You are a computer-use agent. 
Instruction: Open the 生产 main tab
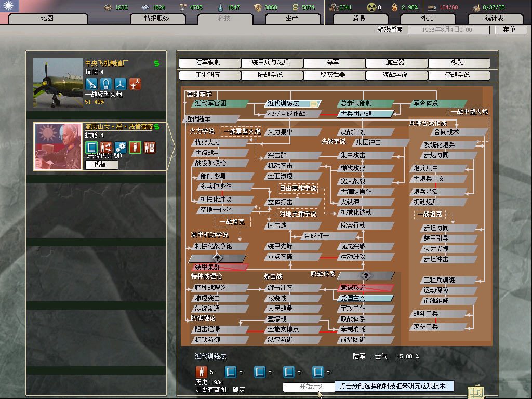[293, 18]
